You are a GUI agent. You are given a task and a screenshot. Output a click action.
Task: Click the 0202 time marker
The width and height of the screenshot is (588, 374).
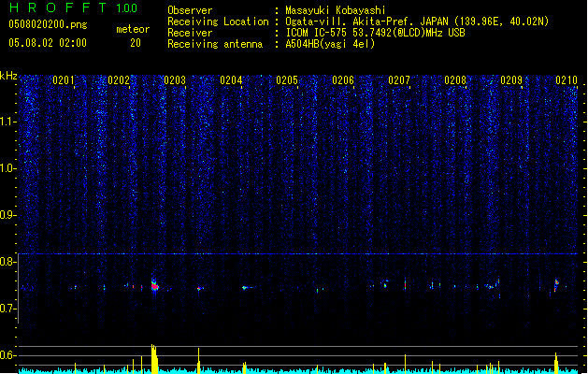pos(119,80)
